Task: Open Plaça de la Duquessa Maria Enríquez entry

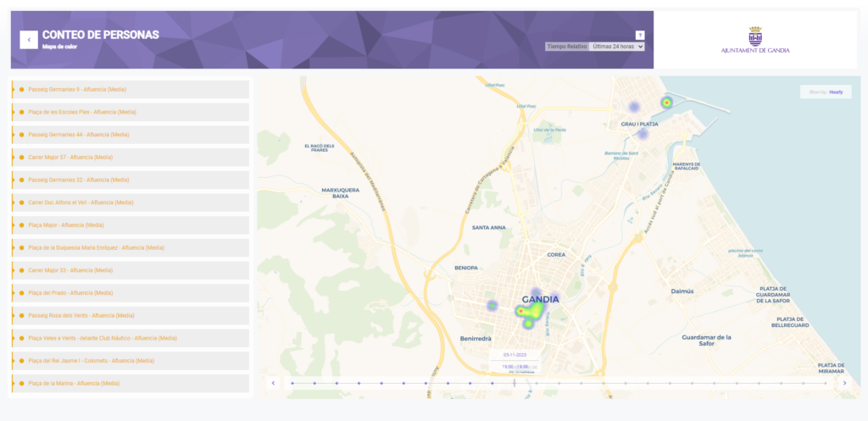Action: 96,248
